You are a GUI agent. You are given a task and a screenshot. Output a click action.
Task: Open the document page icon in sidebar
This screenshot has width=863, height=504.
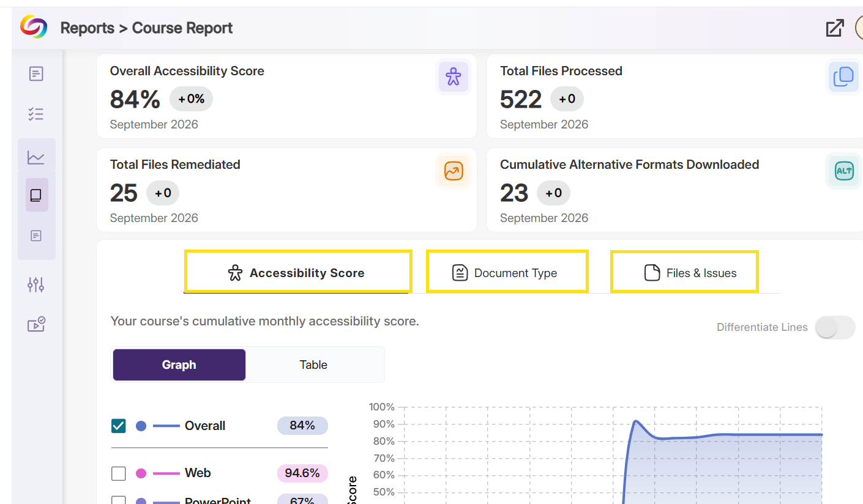click(36, 74)
